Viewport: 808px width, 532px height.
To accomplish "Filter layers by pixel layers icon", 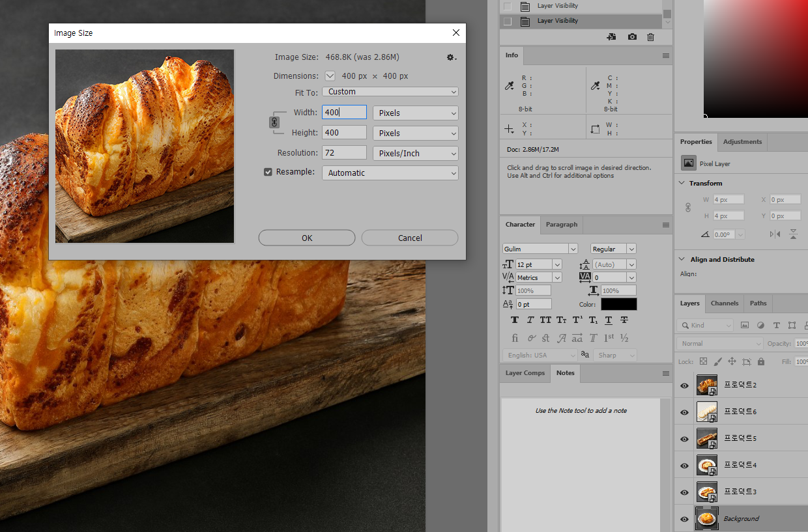I will pos(745,325).
